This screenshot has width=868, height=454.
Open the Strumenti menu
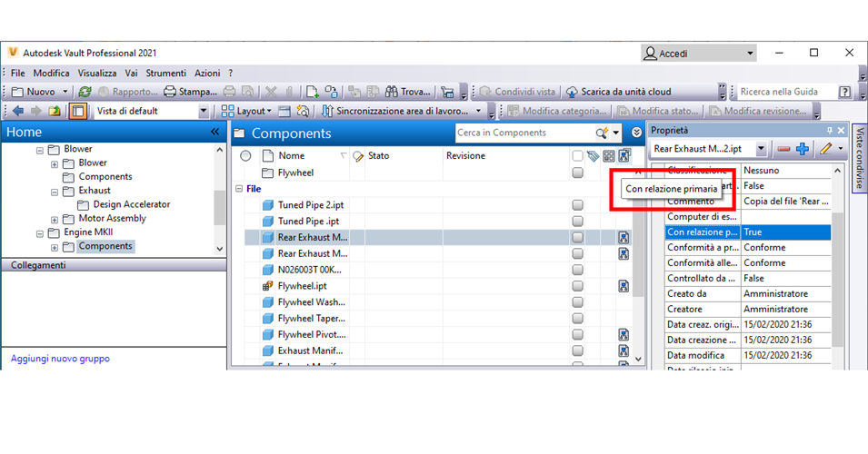pos(166,73)
